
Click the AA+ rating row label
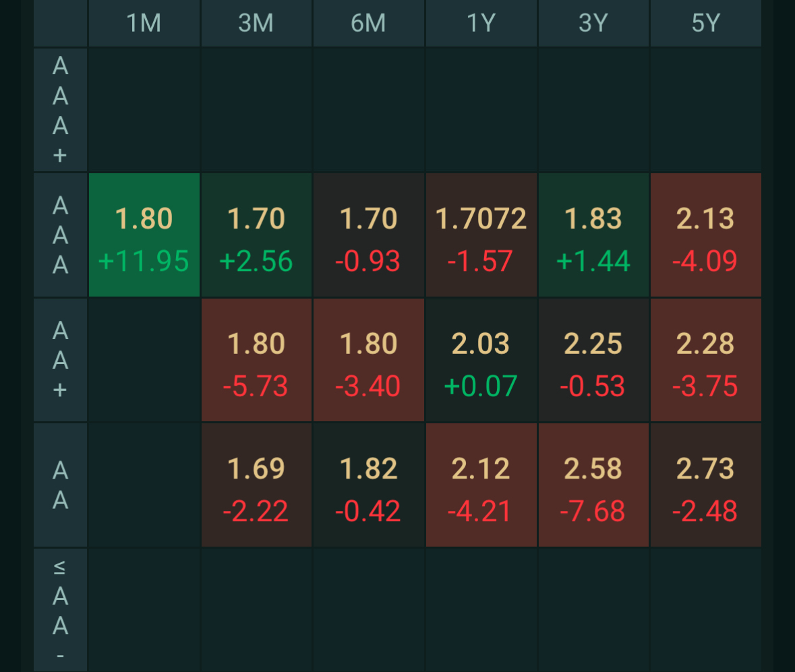61,360
